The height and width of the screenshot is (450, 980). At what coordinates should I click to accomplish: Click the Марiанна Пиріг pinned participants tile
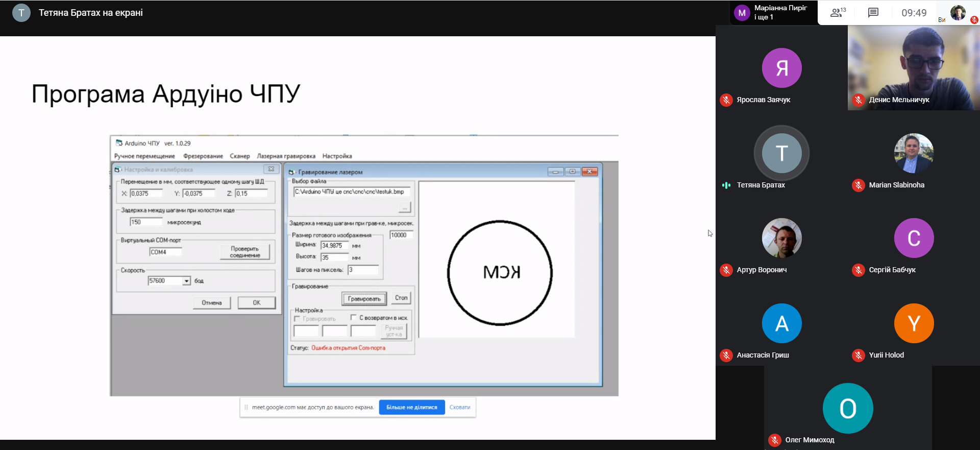coord(773,13)
